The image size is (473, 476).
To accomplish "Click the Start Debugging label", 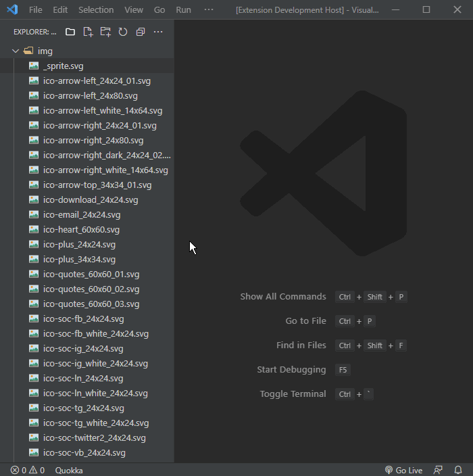I will click(x=291, y=369).
